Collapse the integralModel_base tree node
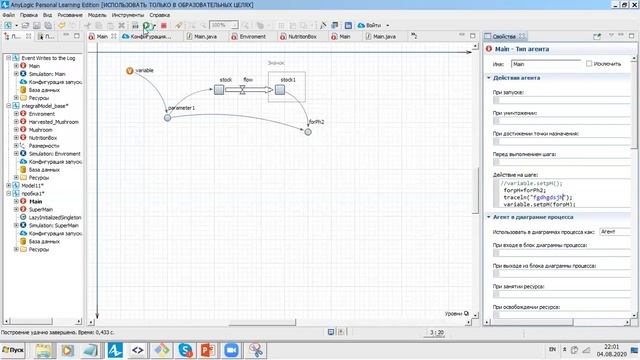Image resolution: width=640 pixels, height=360 pixels. tap(9, 106)
